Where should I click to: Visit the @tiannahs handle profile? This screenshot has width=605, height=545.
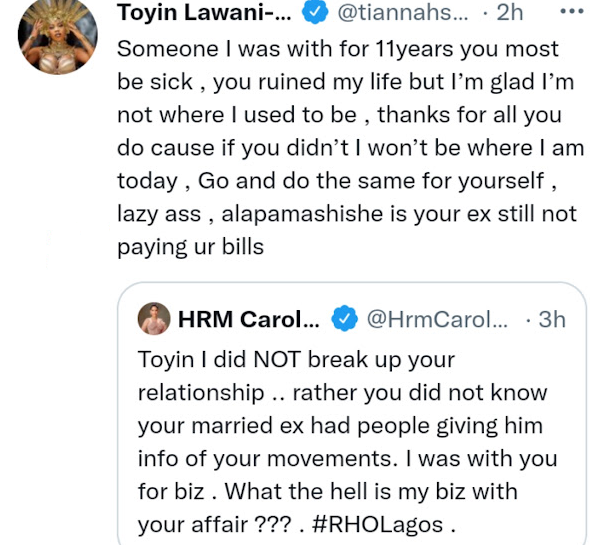tap(403, 12)
